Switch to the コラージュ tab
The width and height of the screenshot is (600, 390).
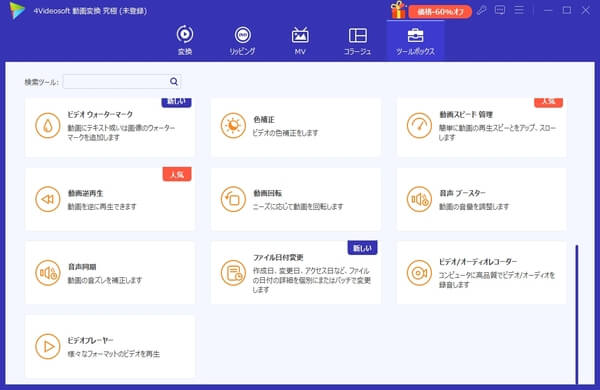[x=357, y=40]
